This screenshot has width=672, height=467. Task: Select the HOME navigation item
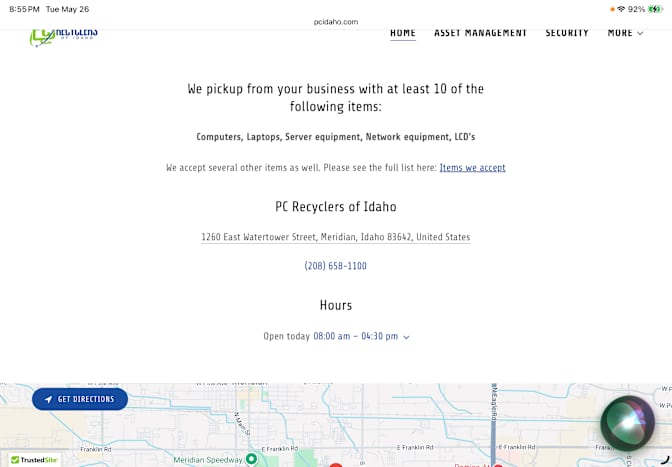tap(403, 33)
